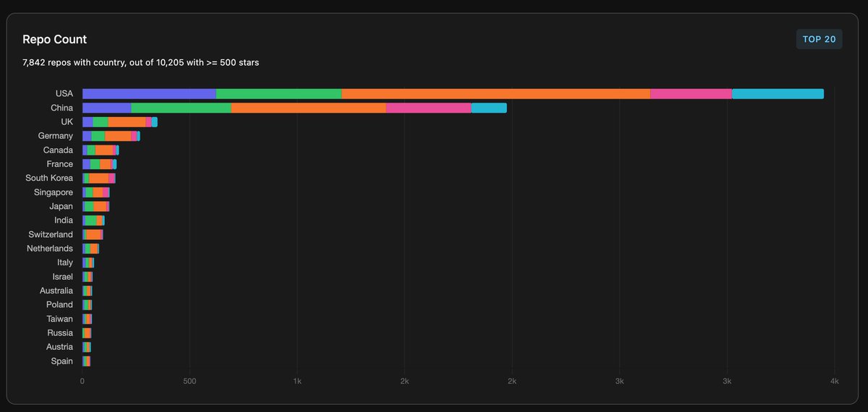Click the Germany country label
The height and width of the screenshot is (412, 868).
(x=56, y=136)
